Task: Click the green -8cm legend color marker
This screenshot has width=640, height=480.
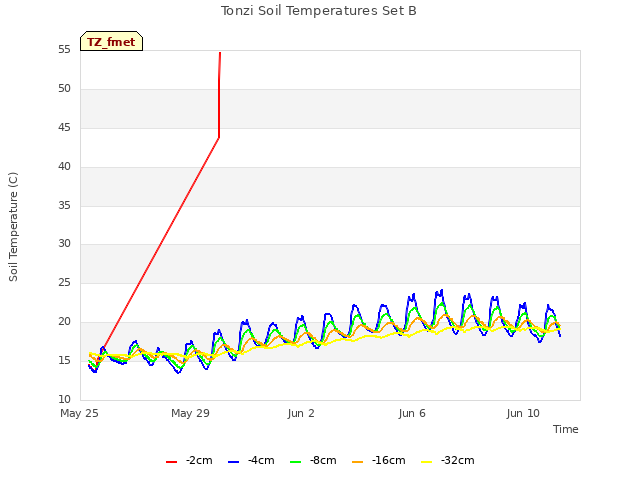Action: (x=296, y=462)
